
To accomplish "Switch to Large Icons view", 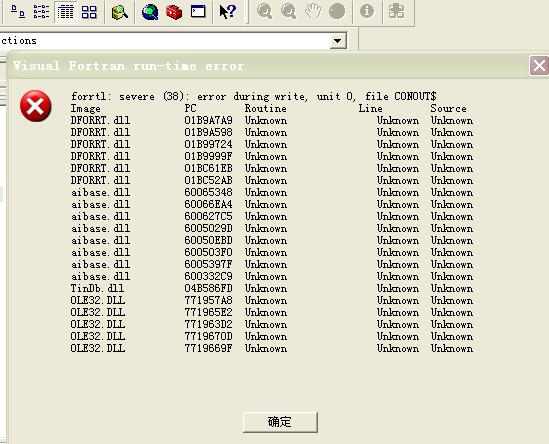I will [x=18, y=12].
